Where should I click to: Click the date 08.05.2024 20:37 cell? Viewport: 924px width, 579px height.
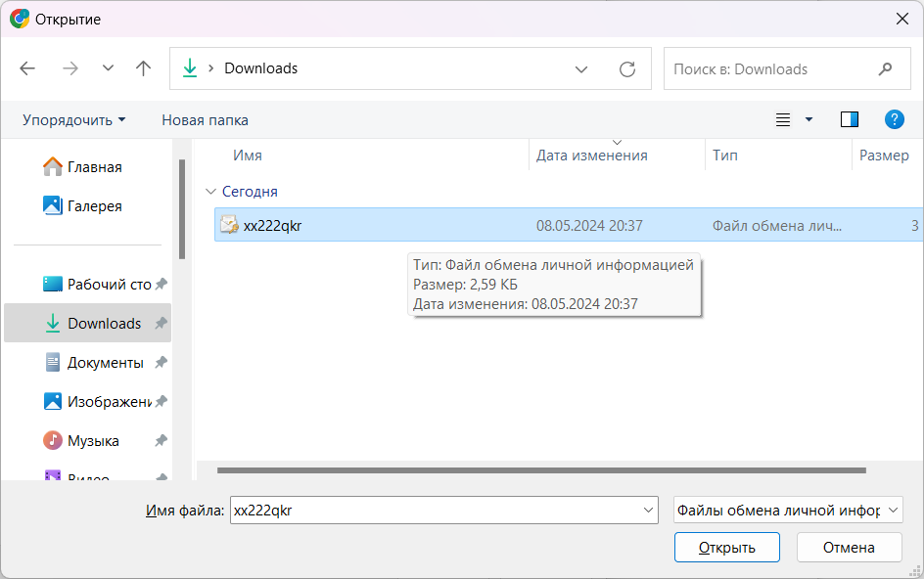(589, 226)
